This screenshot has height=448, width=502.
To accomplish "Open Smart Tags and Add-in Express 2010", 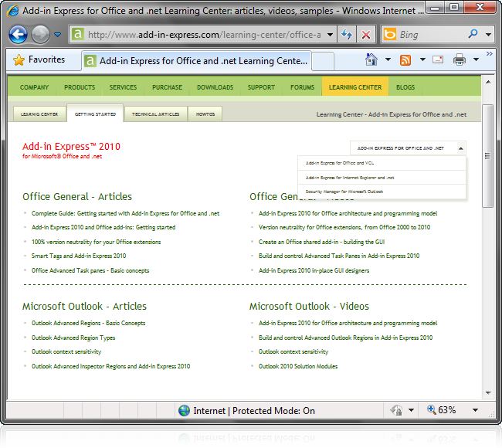I will click(x=79, y=256).
